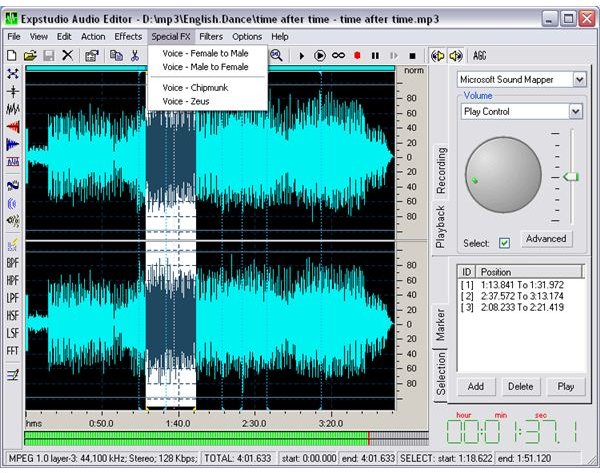Click the four-arrow expand icon in left sidebar

coord(13,73)
